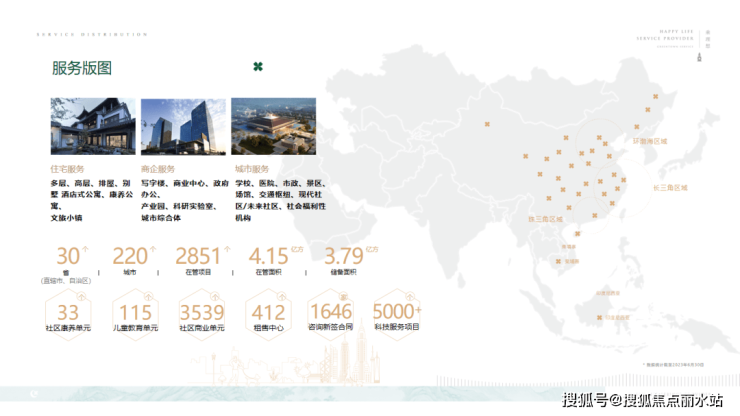
Task: Click the hexagon showing 412 租售中心
Action: (x=269, y=314)
